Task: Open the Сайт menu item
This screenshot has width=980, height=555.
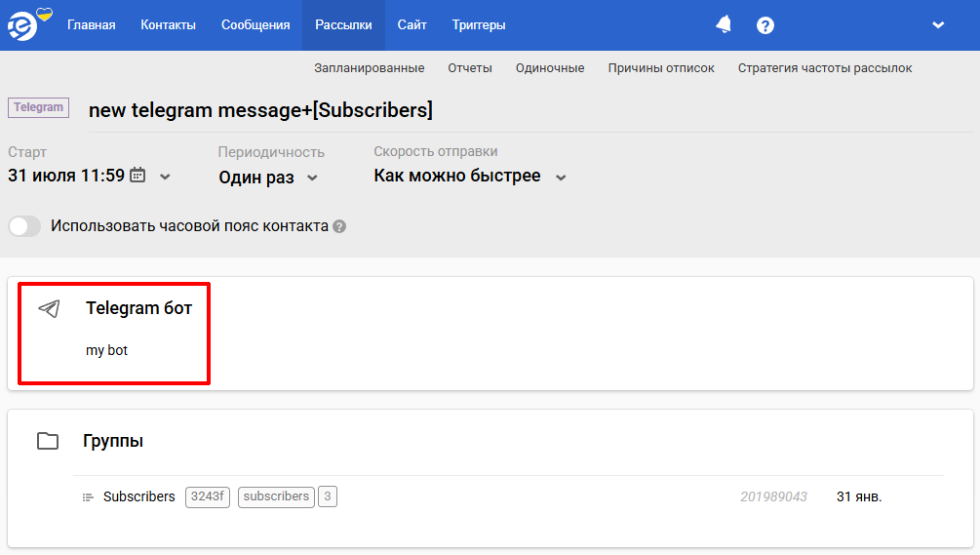Action: 412,25
